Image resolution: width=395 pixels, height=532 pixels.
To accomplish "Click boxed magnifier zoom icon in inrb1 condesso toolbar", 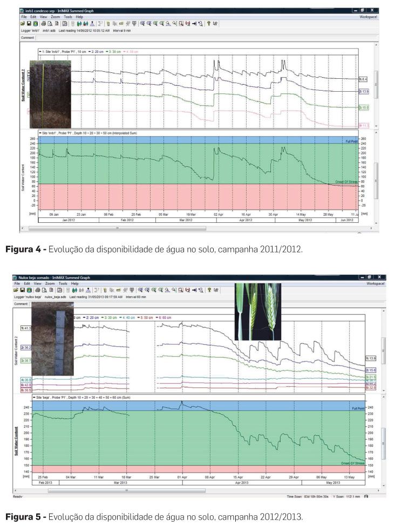I will (x=181, y=24).
